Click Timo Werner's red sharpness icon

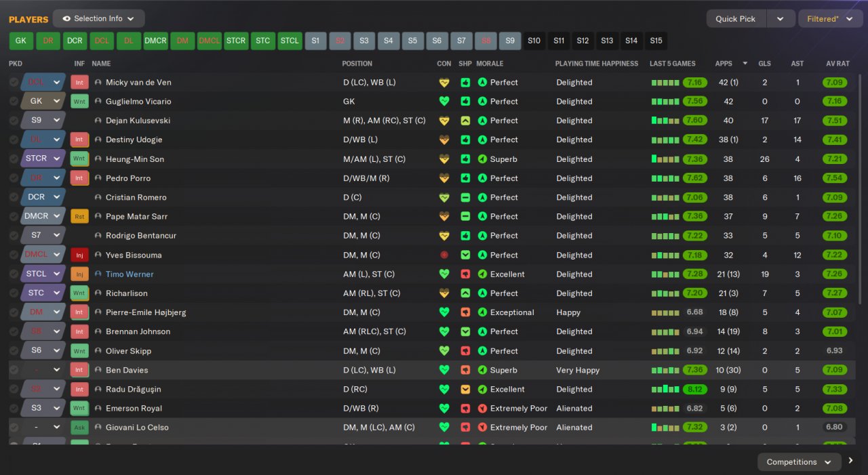(465, 274)
